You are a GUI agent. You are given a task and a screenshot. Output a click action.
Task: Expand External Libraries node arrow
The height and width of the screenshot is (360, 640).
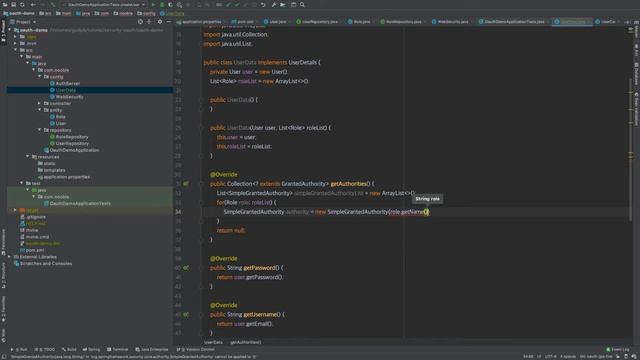tap(10, 257)
